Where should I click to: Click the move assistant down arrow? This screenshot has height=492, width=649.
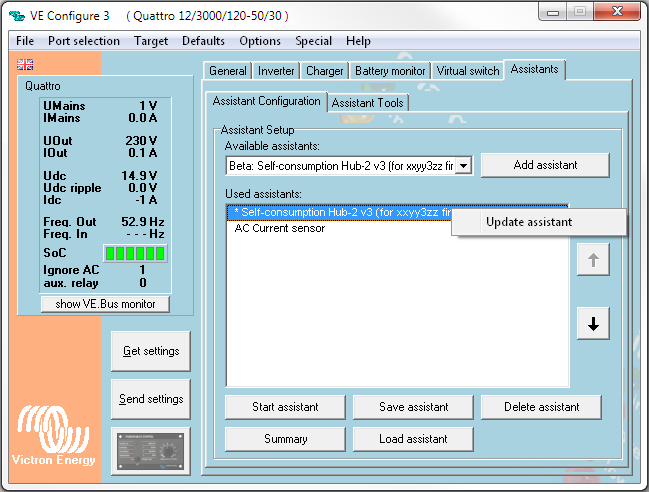[593, 324]
